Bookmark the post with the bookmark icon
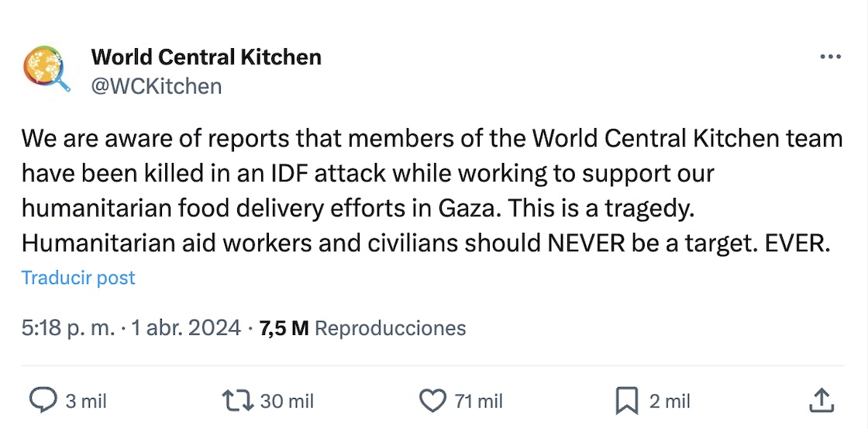This screenshot has height=429, width=868. [x=625, y=400]
